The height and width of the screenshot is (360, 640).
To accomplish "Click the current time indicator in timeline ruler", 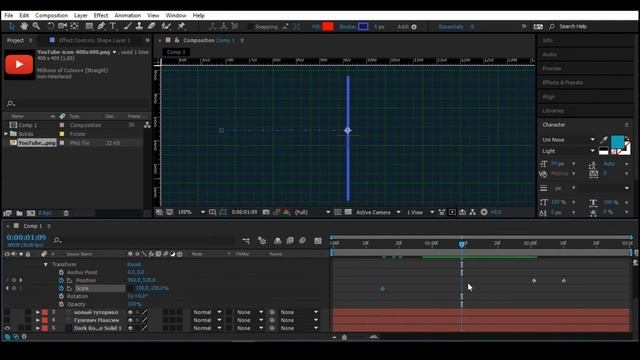I will (x=462, y=244).
